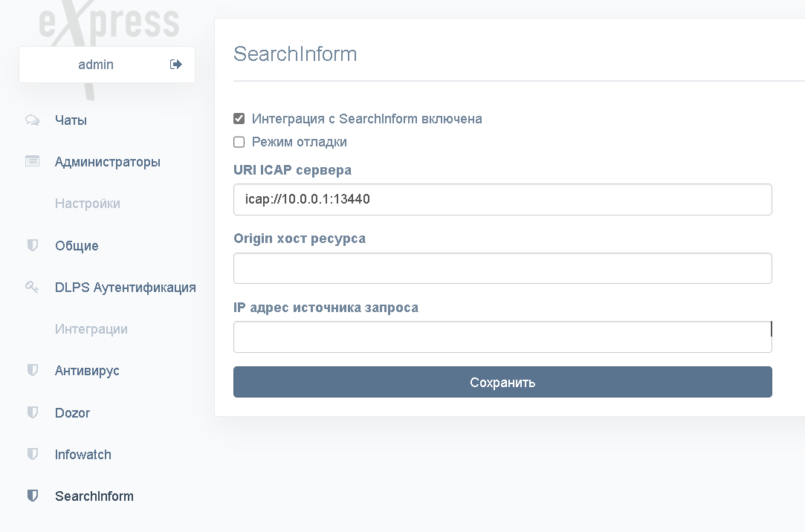Open the Чаты menu item
805x532 pixels.
point(71,120)
